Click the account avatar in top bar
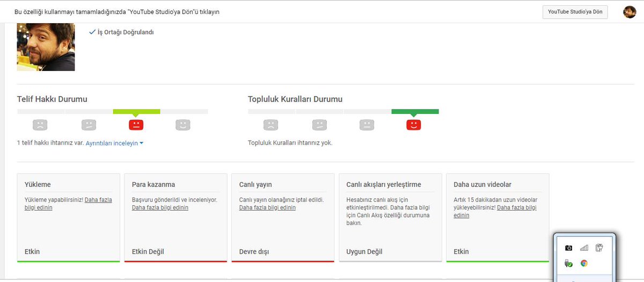This screenshot has width=644, height=282. (630, 12)
